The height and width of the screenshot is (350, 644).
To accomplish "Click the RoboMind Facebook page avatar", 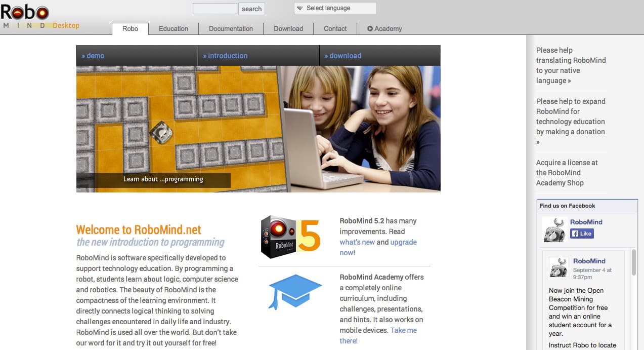I will point(554,229).
